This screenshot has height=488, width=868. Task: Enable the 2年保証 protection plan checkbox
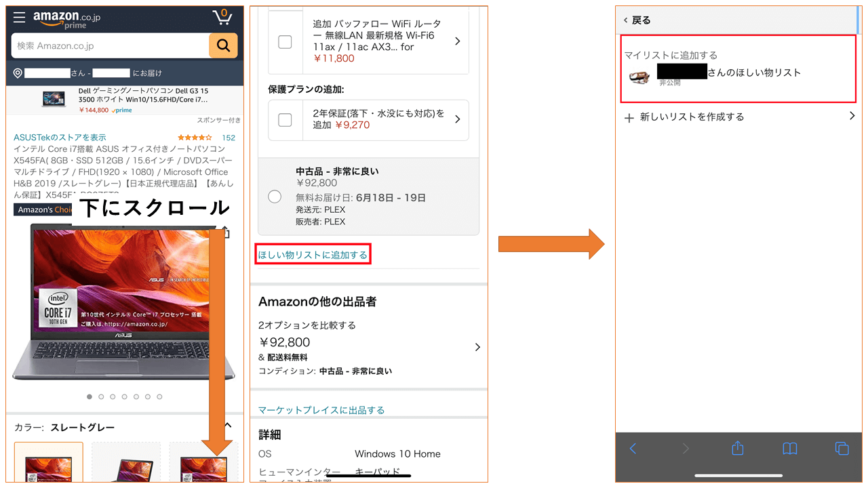tap(285, 121)
